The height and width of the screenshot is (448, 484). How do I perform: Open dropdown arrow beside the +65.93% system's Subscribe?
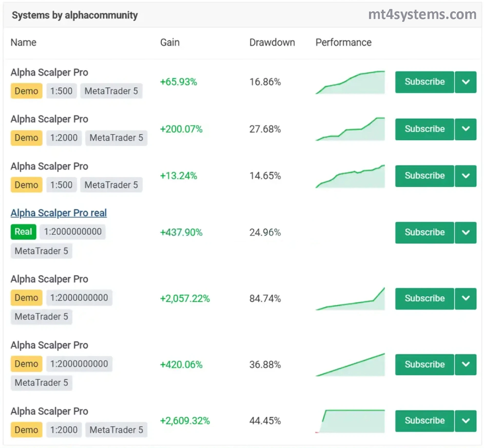tap(466, 82)
